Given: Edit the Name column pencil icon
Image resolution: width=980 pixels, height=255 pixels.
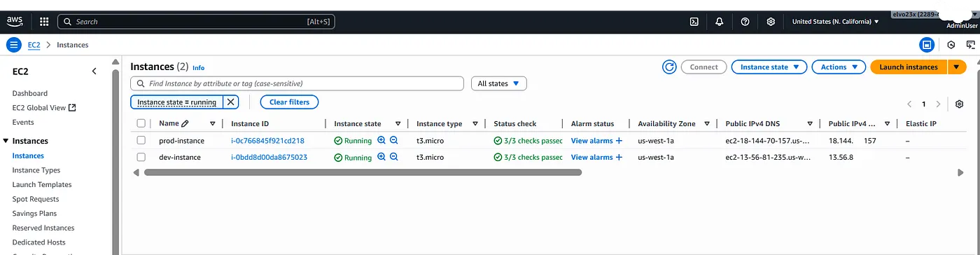Looking at the screenshot, I should pos(185,123).
